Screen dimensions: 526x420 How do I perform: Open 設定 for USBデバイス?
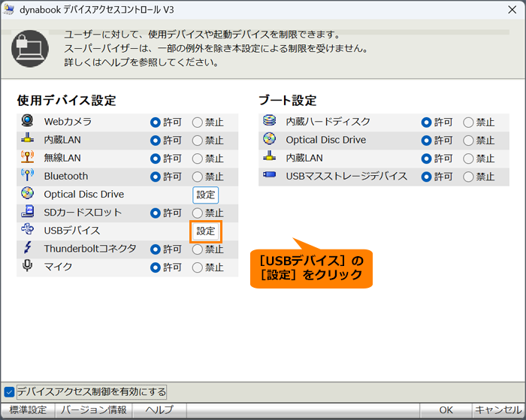click(206, 231)
